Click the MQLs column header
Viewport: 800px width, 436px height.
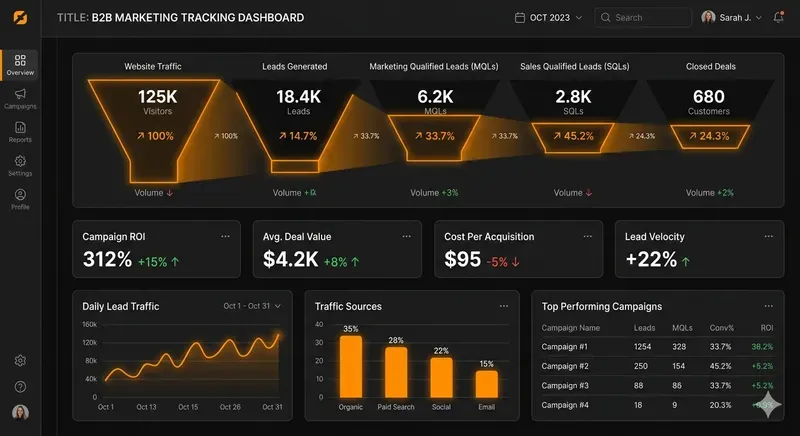[682, 328]
